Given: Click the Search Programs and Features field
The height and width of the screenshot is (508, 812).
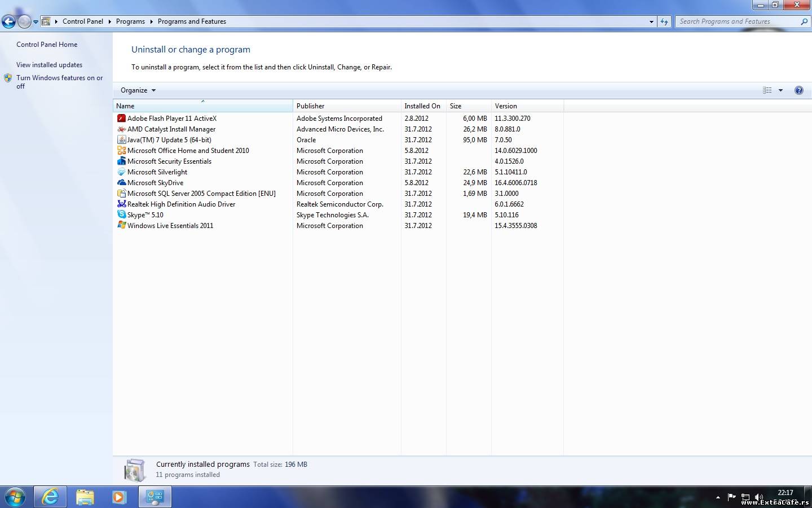Looking at the screenshot, I should 738,21.
